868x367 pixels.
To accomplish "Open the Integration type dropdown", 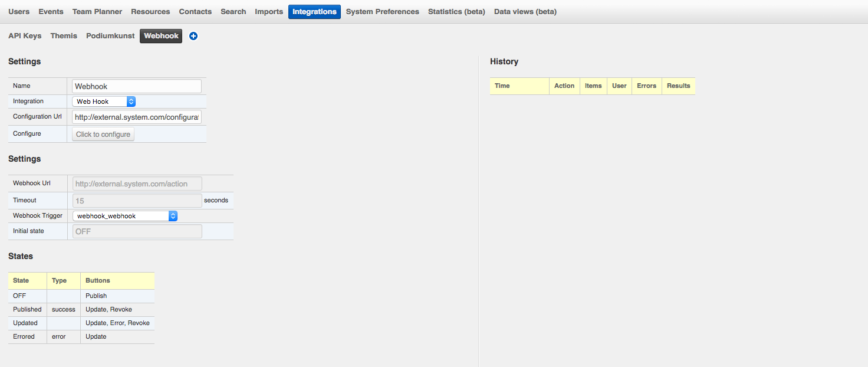I will coord(104,101).
